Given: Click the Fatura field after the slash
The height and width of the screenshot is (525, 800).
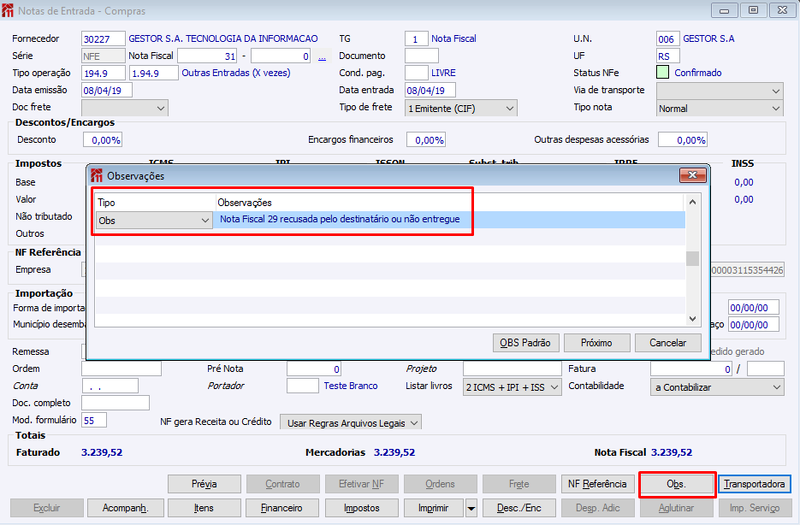Looking at the screenshot, I should tap(765, 369).
